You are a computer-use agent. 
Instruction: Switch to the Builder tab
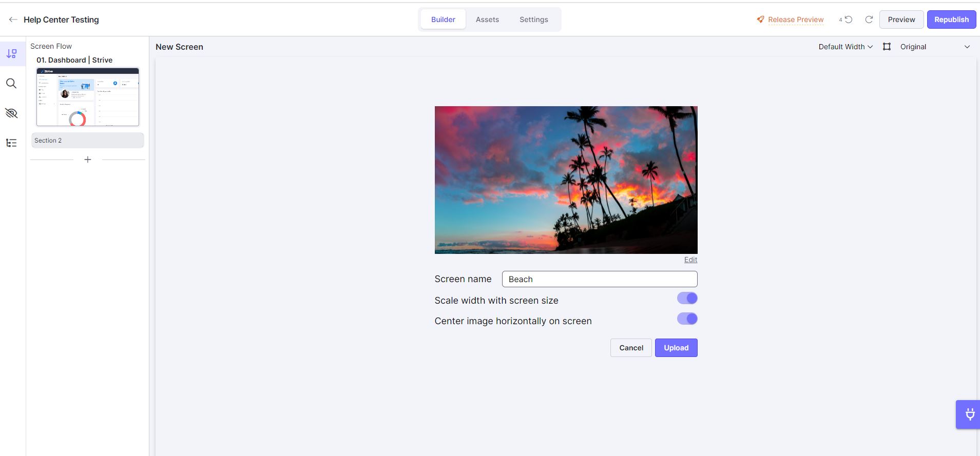(443, 19)
